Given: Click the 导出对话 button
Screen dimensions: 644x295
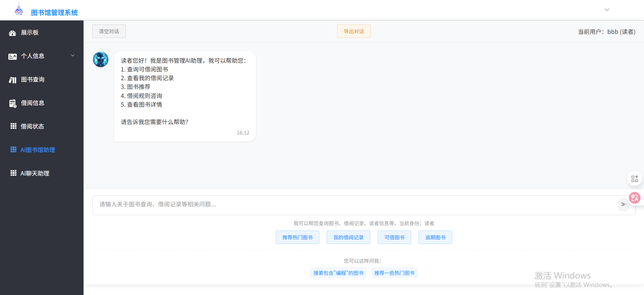Looking at the screenshot, I should pyautogui.click(x=354, y=31).
